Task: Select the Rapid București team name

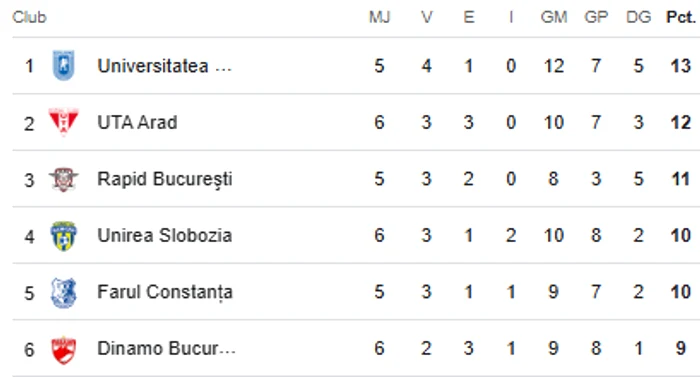Action: (x=165, y=179)
